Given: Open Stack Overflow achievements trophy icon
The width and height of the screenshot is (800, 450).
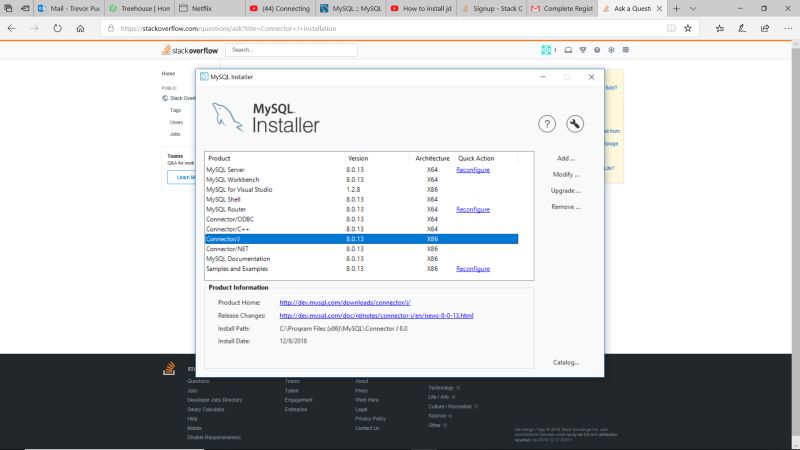Looking at the screenshot, I should [583, 50].
